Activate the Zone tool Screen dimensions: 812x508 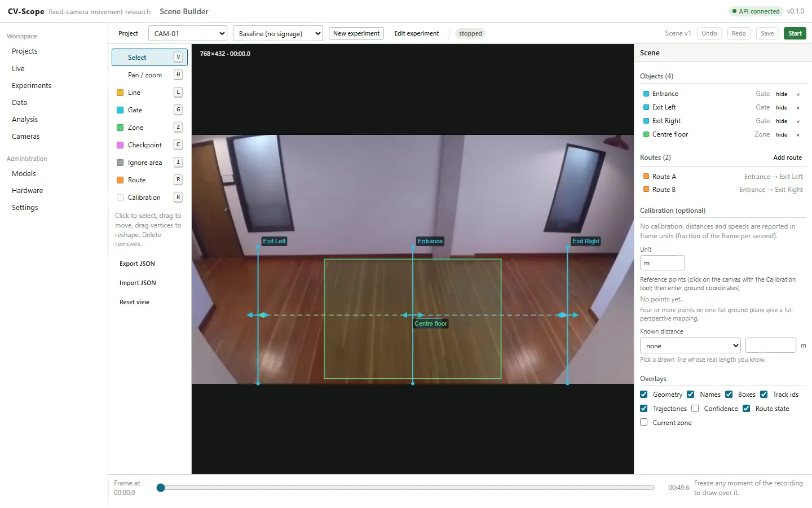tap(149, 128)
